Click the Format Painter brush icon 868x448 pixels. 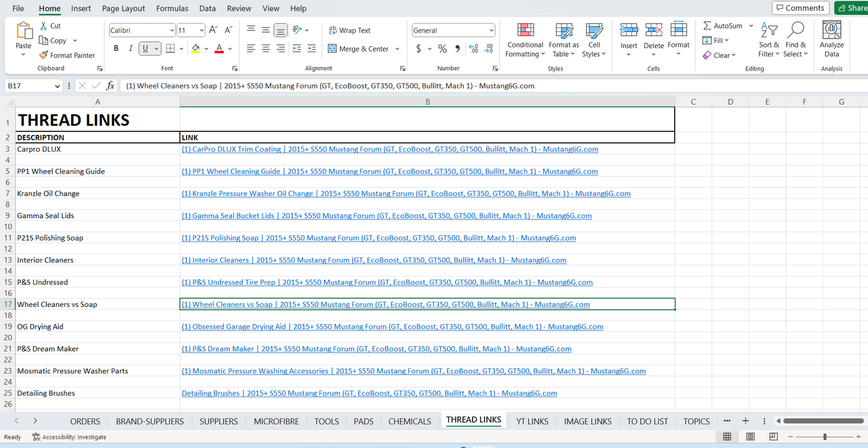click(x=43, y=55)
